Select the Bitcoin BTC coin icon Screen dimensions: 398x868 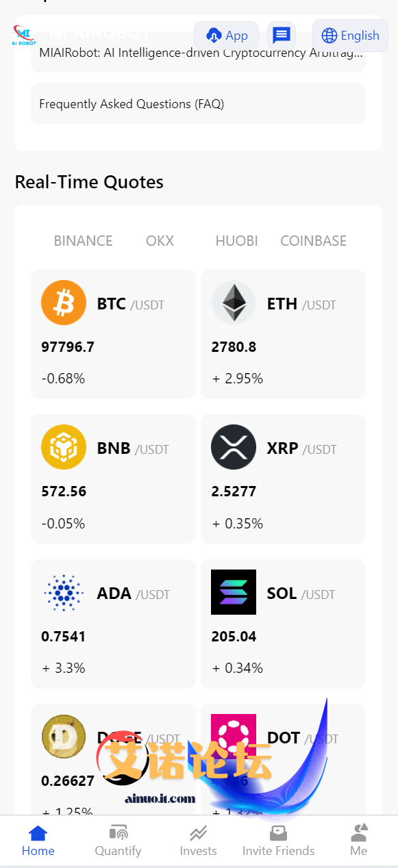pos(64,303)
